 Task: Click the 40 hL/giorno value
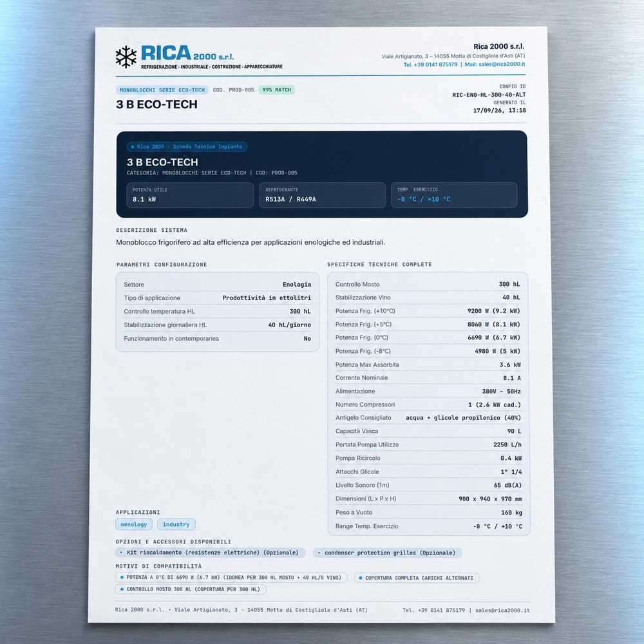pyautogui.click(x=290, y=325)
